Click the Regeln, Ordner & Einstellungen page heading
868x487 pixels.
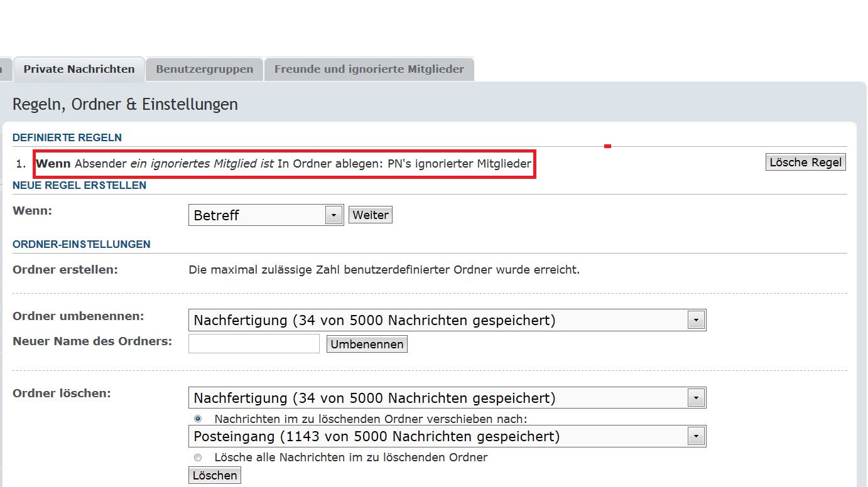pos(125,104)
